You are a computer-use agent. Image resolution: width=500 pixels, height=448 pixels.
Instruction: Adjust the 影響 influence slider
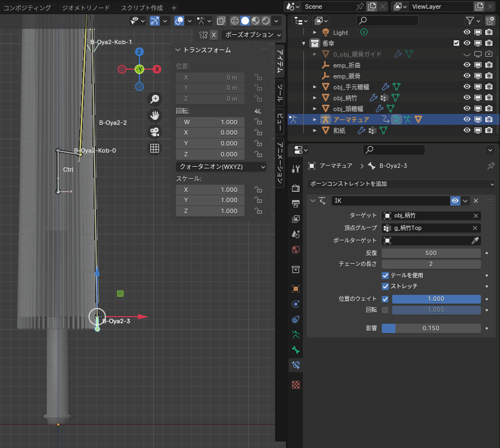(x=431, y=328)
